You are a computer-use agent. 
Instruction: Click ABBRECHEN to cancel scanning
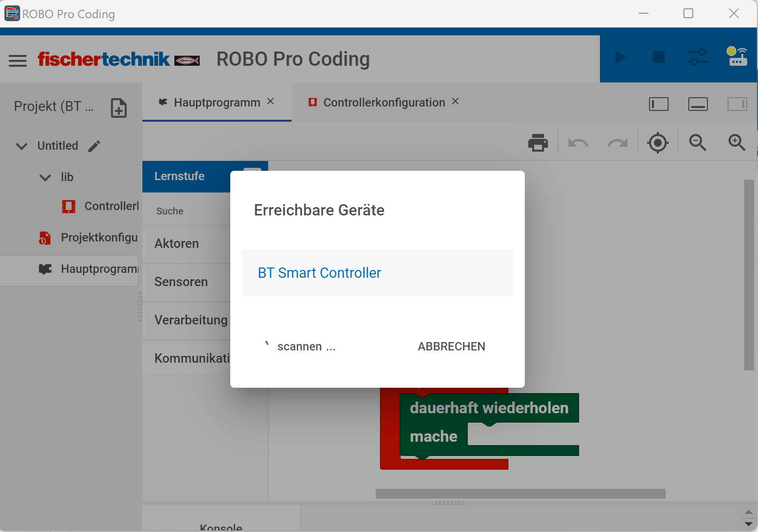[x=451, y=346]
